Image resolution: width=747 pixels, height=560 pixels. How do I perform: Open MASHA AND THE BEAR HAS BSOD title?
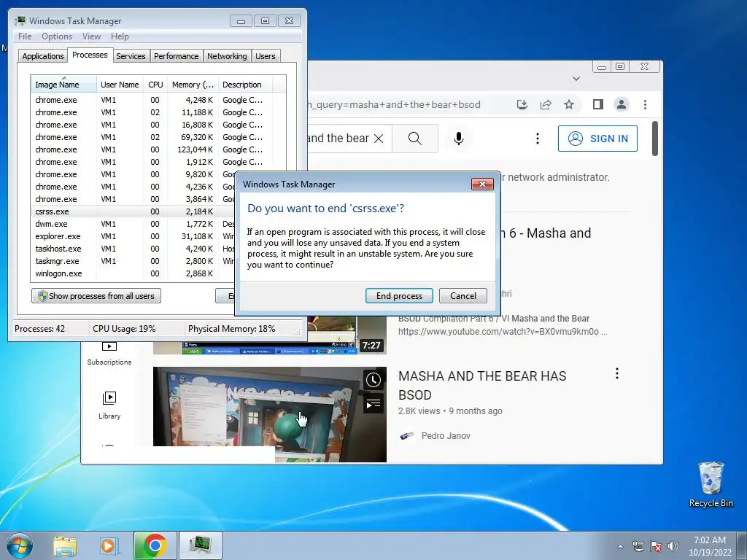tap(482, 385)
